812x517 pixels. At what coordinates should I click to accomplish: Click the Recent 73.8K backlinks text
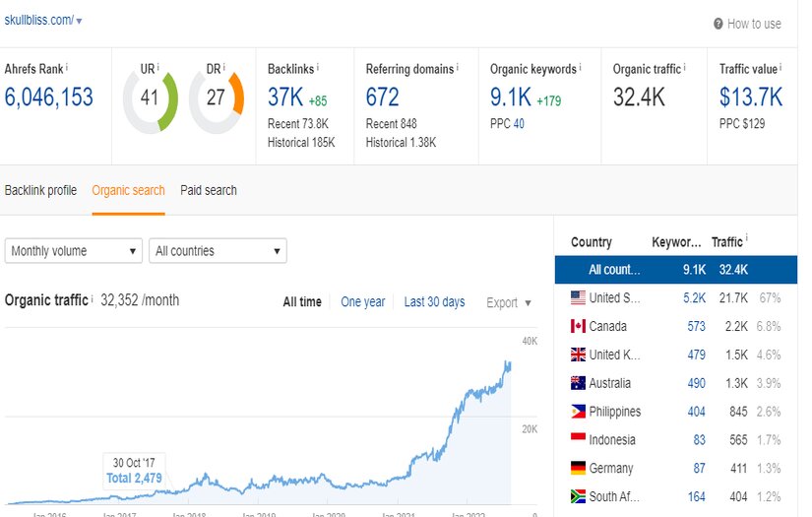(298, 124)
